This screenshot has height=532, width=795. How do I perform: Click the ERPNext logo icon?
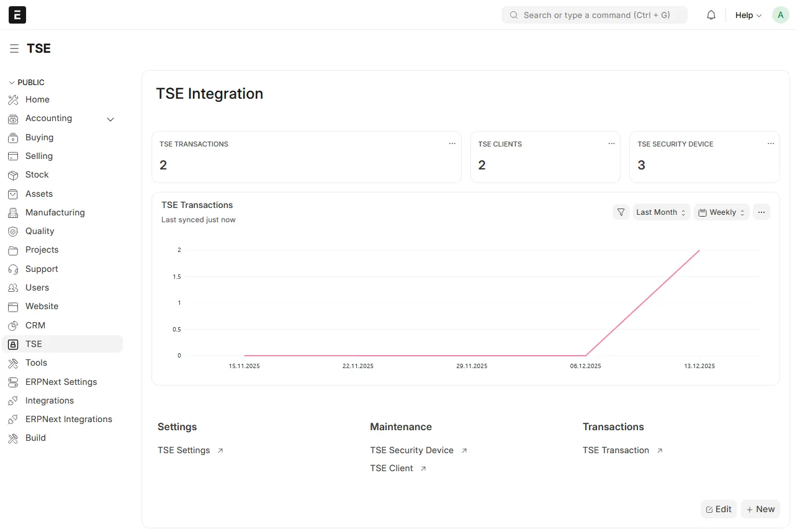(x=17, y=15)
